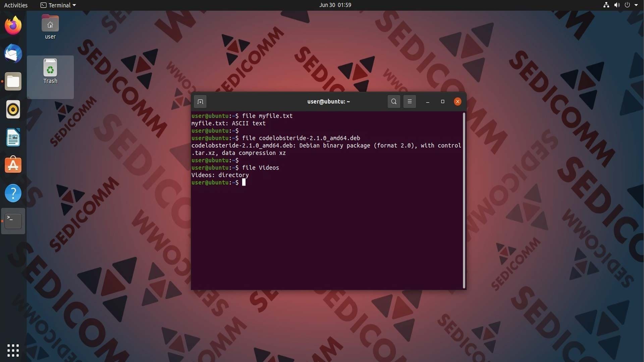Click '.tar.xz, data compression xz' line

pos(238,153)
